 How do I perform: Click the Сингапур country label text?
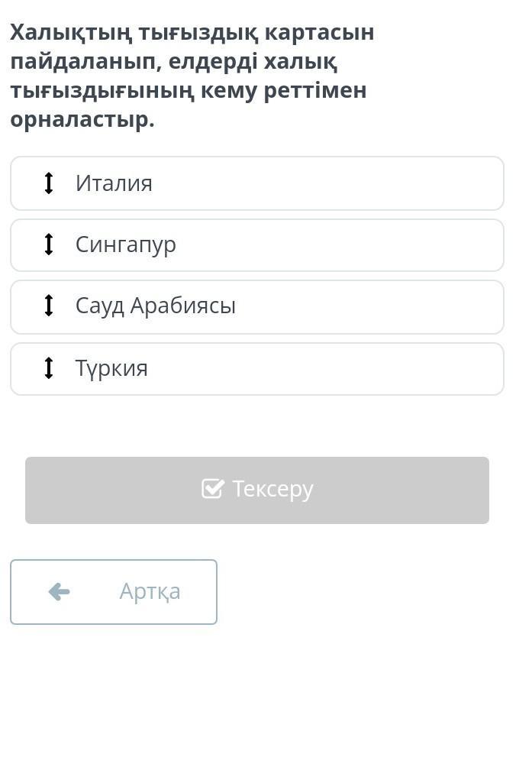point(126,244)
